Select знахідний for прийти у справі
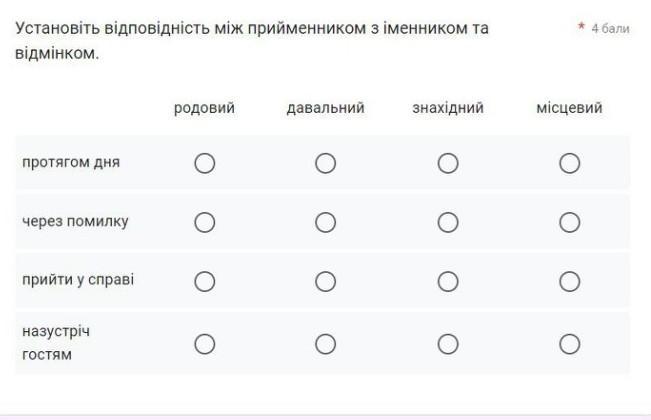651x420 pixels. pyautogui.click(x=448, y=282)
